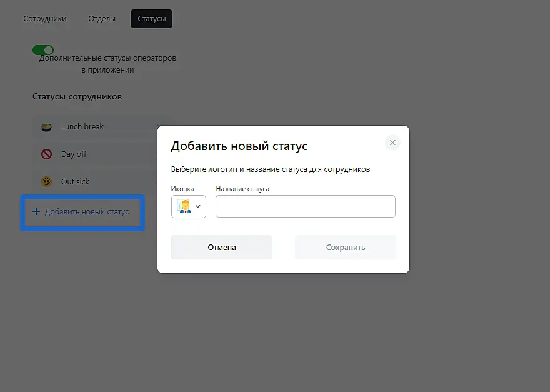Click the Out sick face emoji icon
Viewport: 550px width, 392px height.
click(x=46, y=182)
